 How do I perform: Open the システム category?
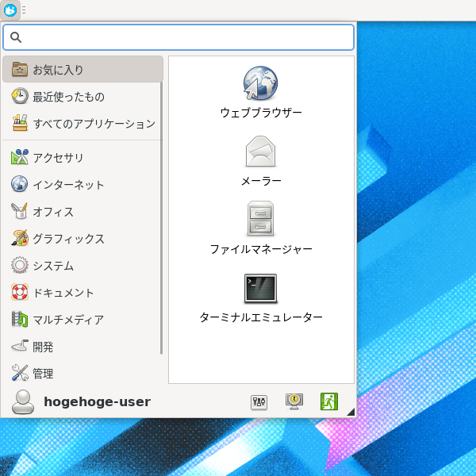point(83,265)
